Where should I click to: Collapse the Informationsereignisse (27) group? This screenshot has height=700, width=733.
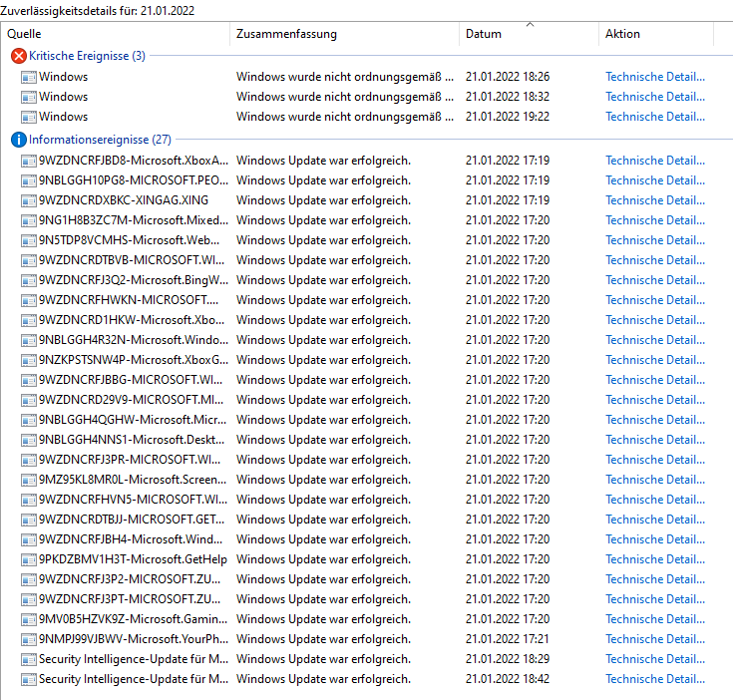click(100, 140)
